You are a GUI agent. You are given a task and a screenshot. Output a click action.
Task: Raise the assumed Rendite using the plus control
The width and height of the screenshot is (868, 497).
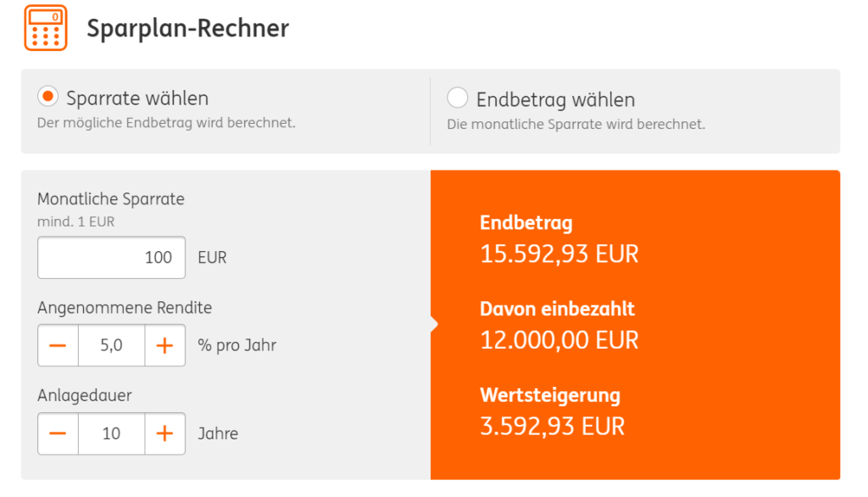point(166,345)
